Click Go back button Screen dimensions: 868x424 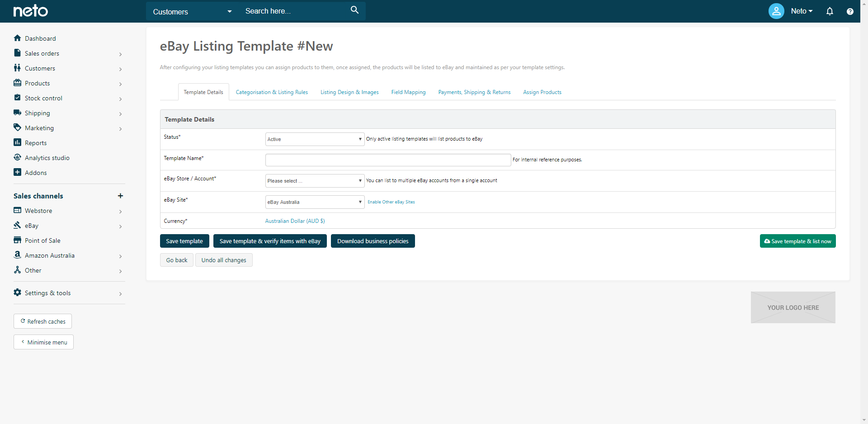[177, 260]
